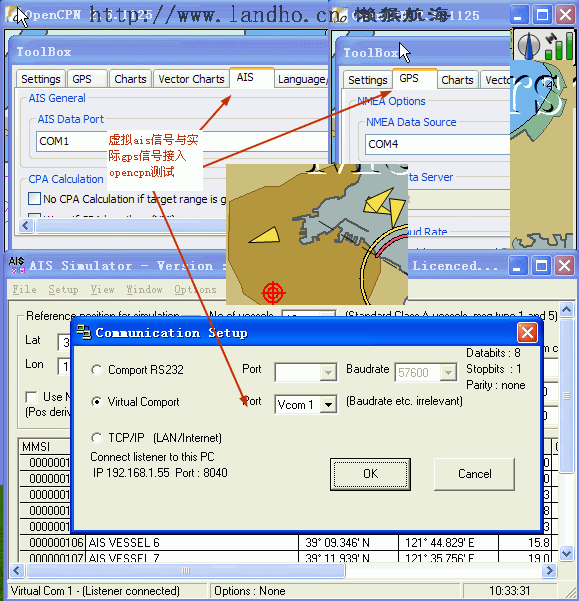The height and width of the screenshot is (601, 579).
Task: Click the compass icon in OpenCPN toolbar
Action: click(x=528, y=45)
